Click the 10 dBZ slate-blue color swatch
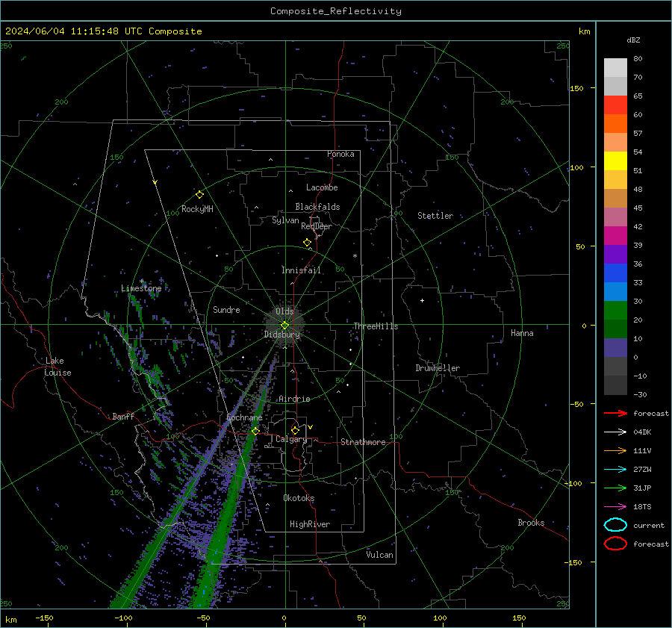Image resolution: width=672 pixels, height=628 pixels. coord(615,347)
